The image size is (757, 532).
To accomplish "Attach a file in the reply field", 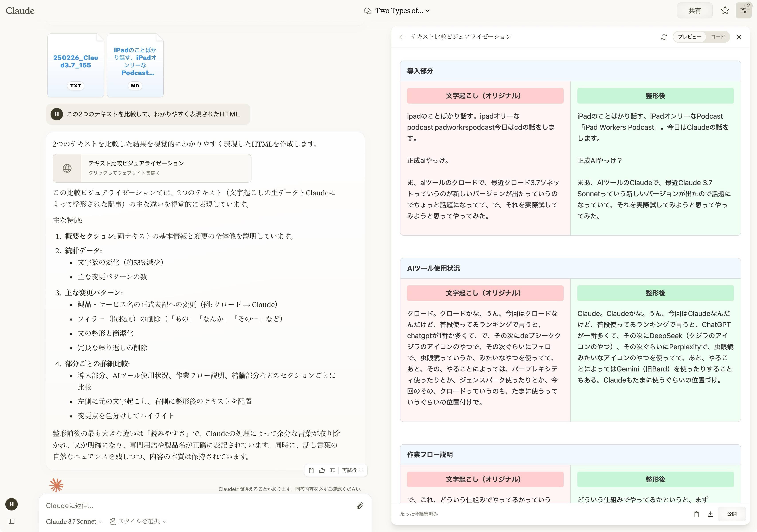I will [360, 506].
